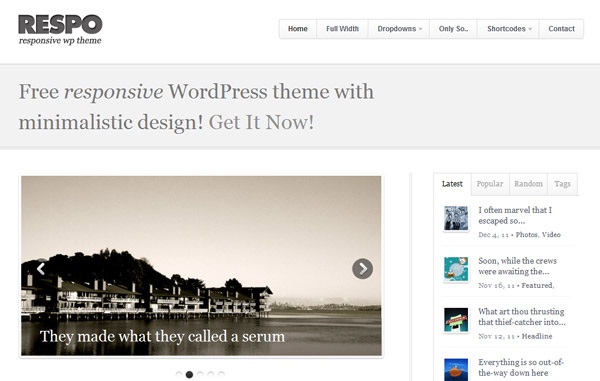
Task: Open the Full Width page
Action: pyautogui.click(x=342, y=29)
